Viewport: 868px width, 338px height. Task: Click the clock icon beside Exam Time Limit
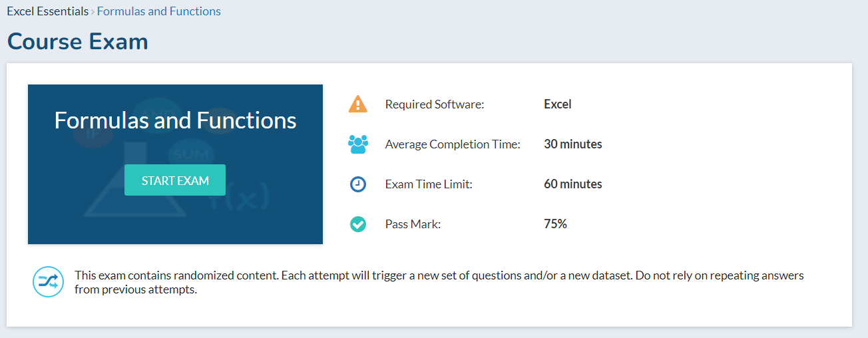[357, 184]
